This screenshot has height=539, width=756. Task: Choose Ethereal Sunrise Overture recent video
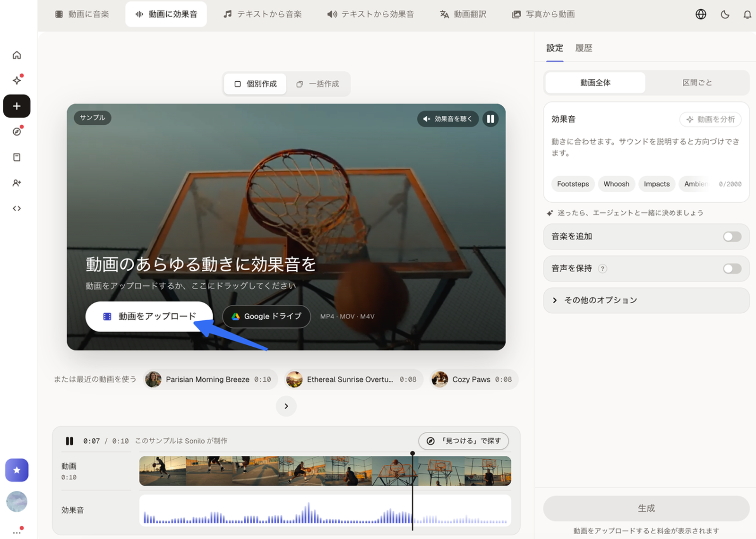click(353, 379)
